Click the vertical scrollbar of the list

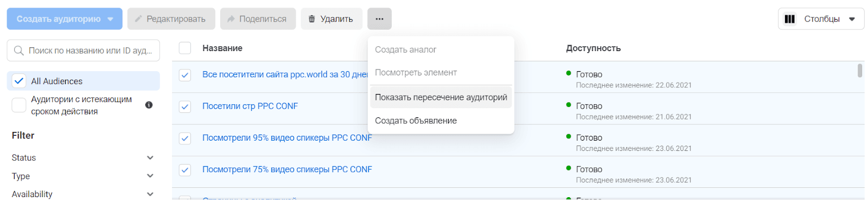point(860,71)
